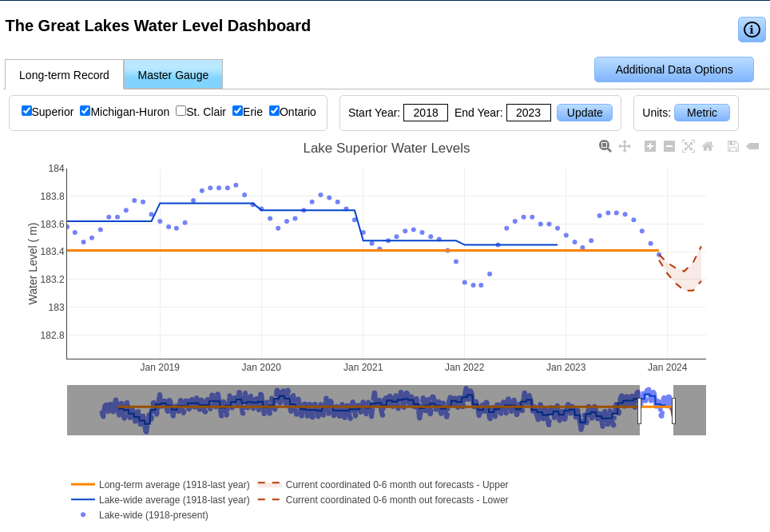The height and width of the screenshot is (532, 770).
Task: Open Additional Data Options
Action: pyautogui.click(x=674, y=69)
